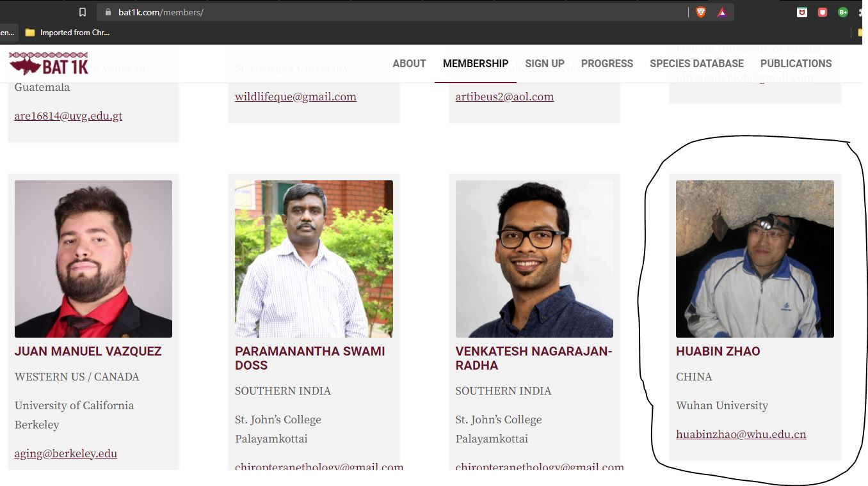Screen dimensions: 868x486
Task: Open the red shield extension icon
Action: [823, 12]
